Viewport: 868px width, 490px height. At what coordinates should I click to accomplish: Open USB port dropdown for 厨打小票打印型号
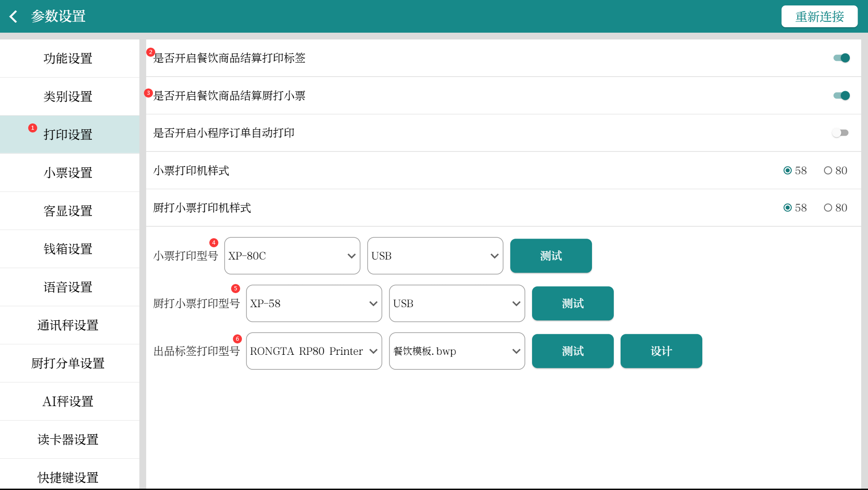coord(457,304)
